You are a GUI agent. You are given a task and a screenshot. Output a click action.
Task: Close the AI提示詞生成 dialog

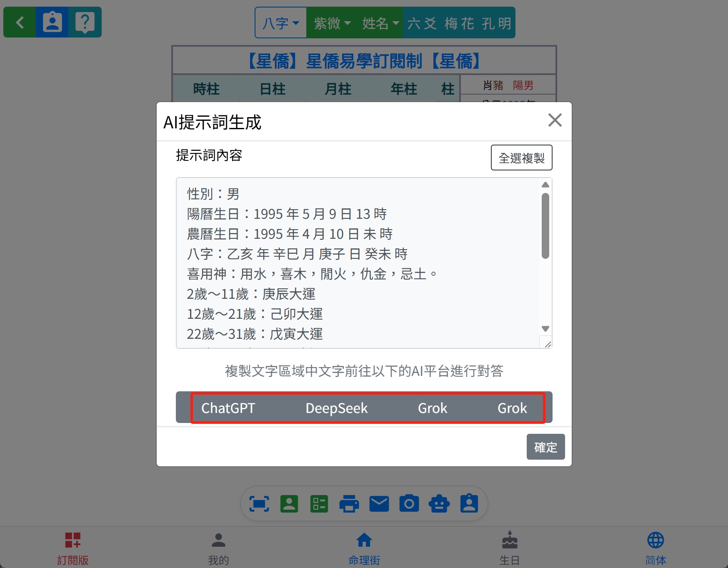555,120
